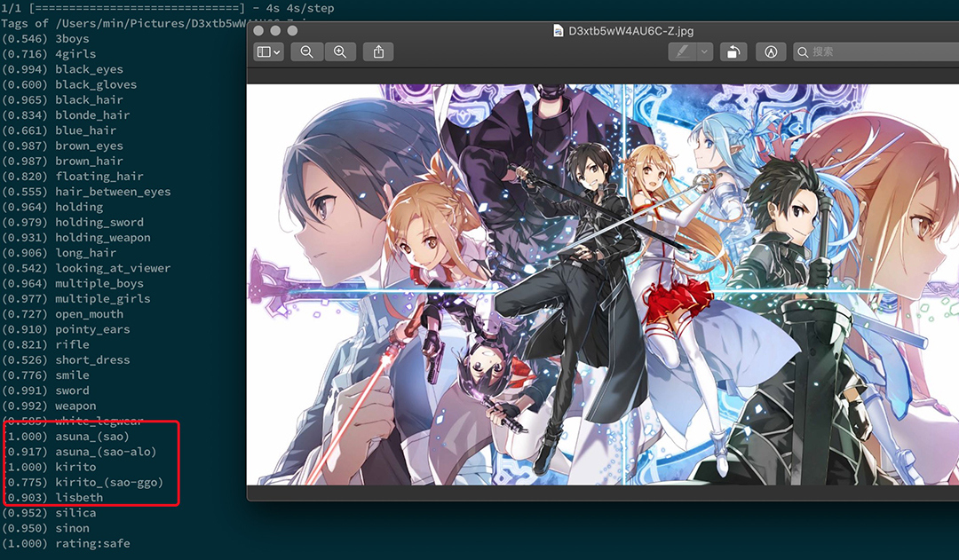Select the highlight pen tool

[x=682, y=52]
